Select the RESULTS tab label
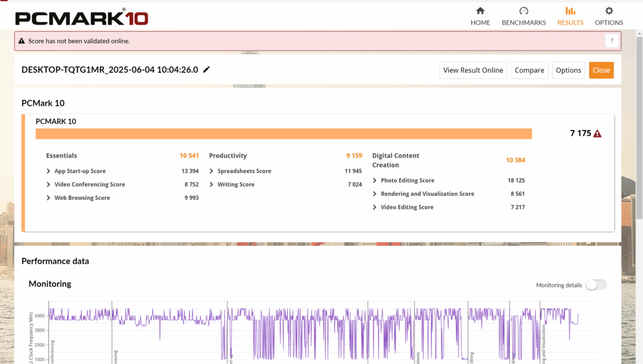Screen dimensions: 643x364 coord(570,23)
